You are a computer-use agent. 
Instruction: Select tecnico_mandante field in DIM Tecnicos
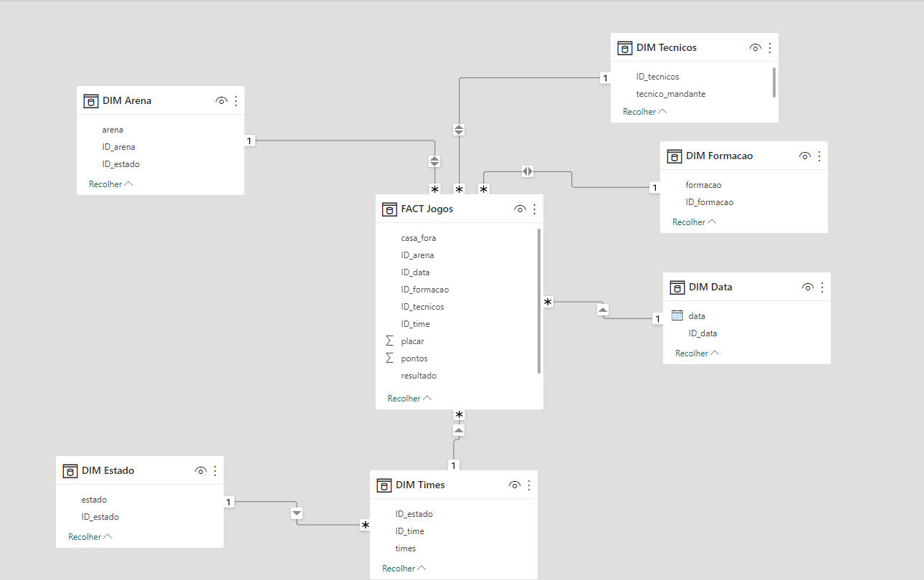click(x=670, y=94)
